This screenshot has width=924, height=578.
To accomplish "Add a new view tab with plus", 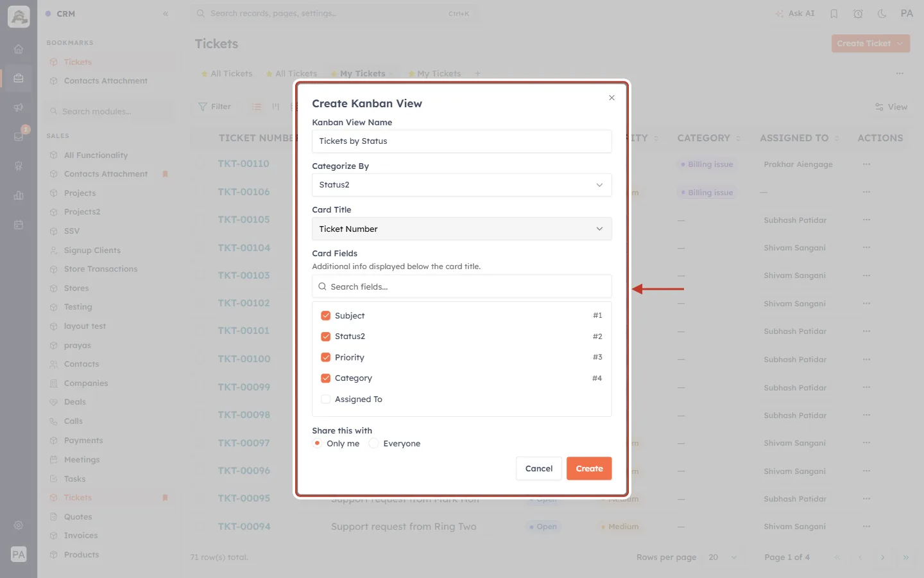I will click(477, 74).
